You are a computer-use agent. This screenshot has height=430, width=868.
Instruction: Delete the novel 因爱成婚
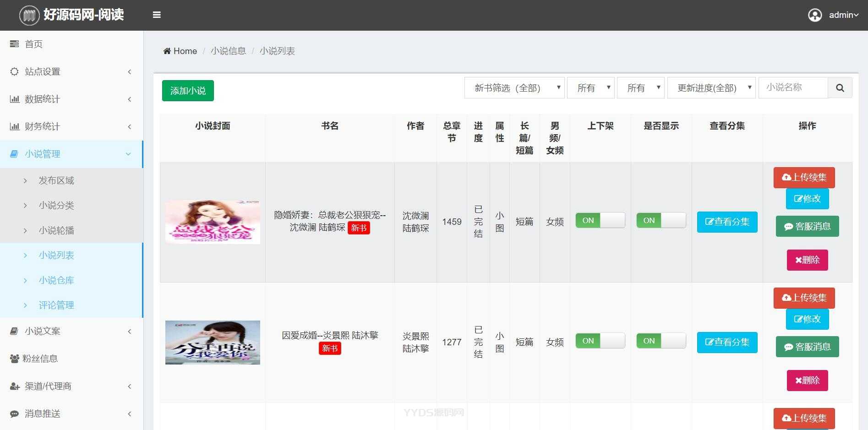click(x=807, y=381)
